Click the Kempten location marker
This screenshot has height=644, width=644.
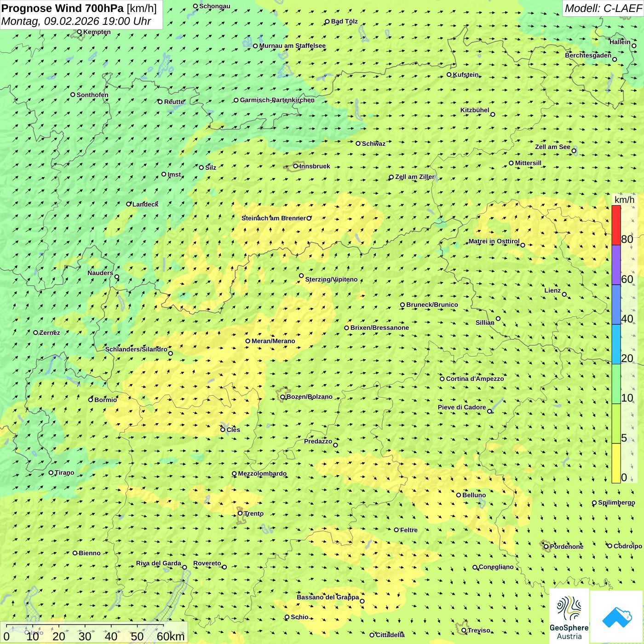coord(80,32)
